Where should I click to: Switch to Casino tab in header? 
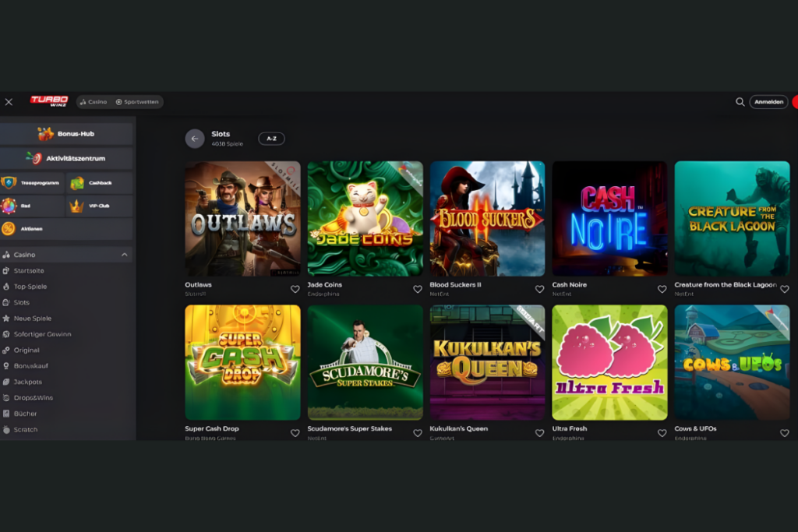(x=94, y=102)
